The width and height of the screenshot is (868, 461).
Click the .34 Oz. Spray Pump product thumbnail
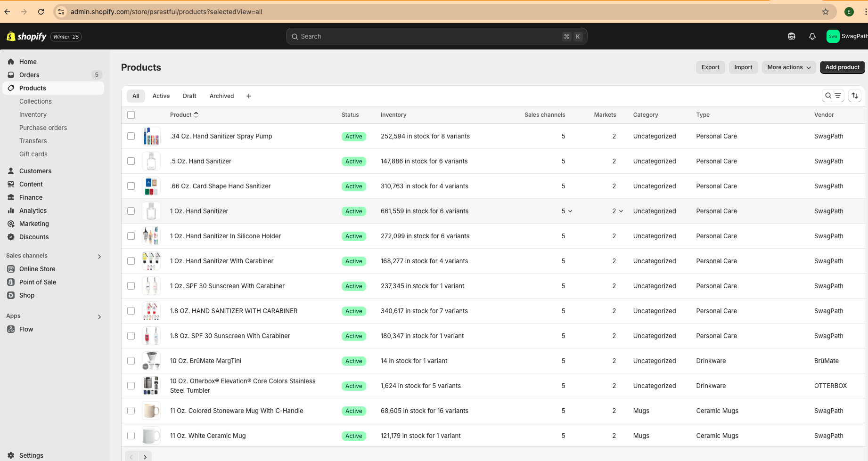coord(151,136)
